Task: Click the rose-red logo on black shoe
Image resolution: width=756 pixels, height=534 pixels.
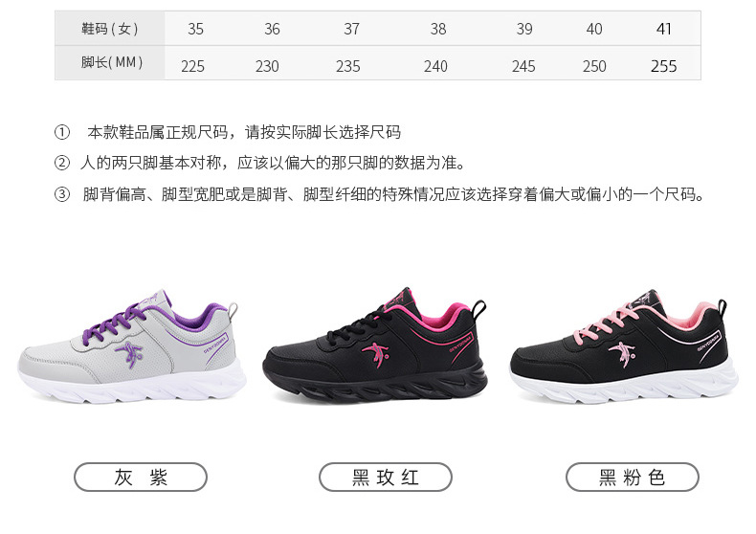Action: point(376,355)
